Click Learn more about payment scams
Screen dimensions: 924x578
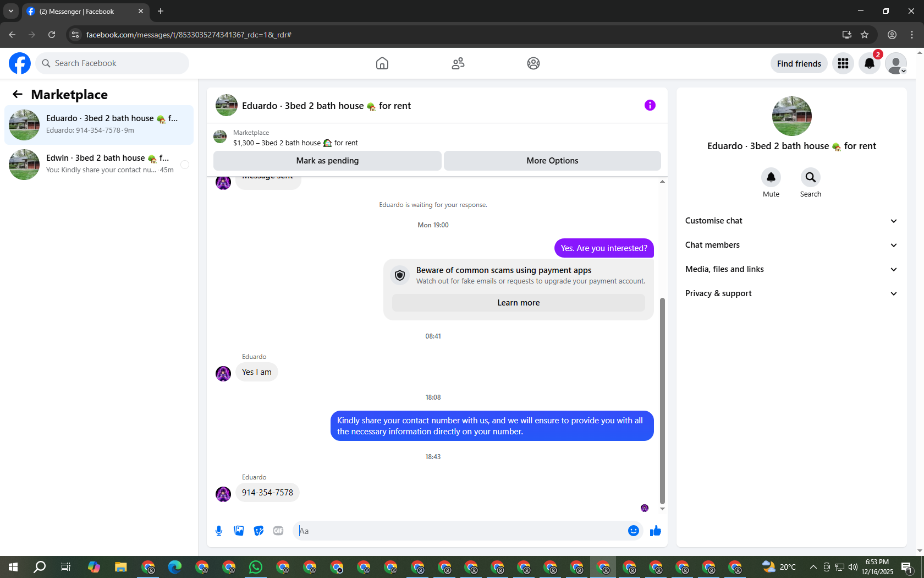click(519, 303)
